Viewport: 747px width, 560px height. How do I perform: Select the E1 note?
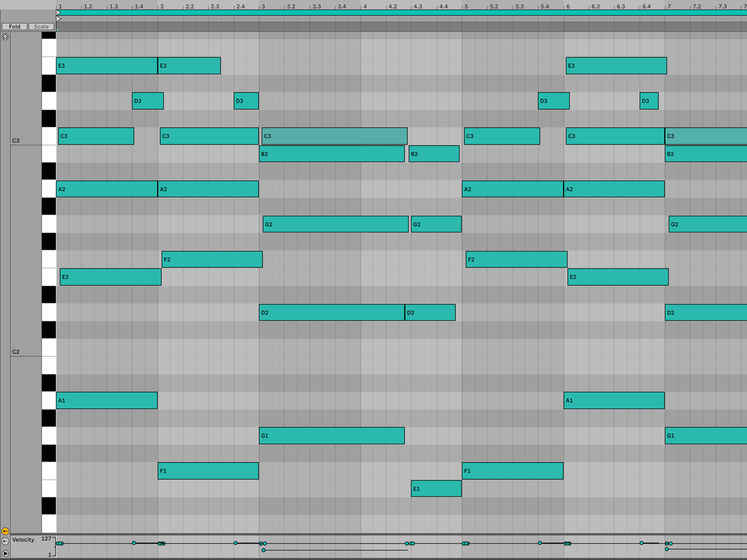tap(436, 489)
